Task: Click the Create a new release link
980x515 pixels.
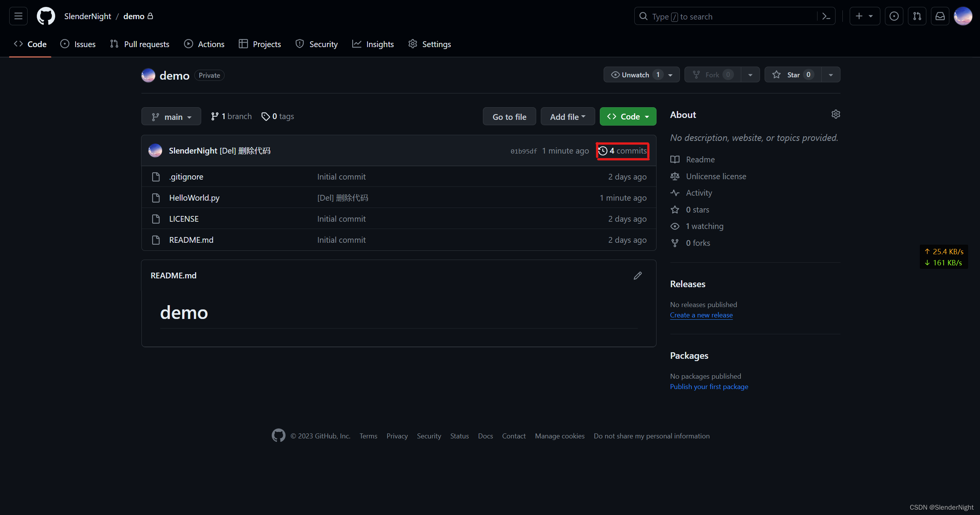Action: [701, 315]
